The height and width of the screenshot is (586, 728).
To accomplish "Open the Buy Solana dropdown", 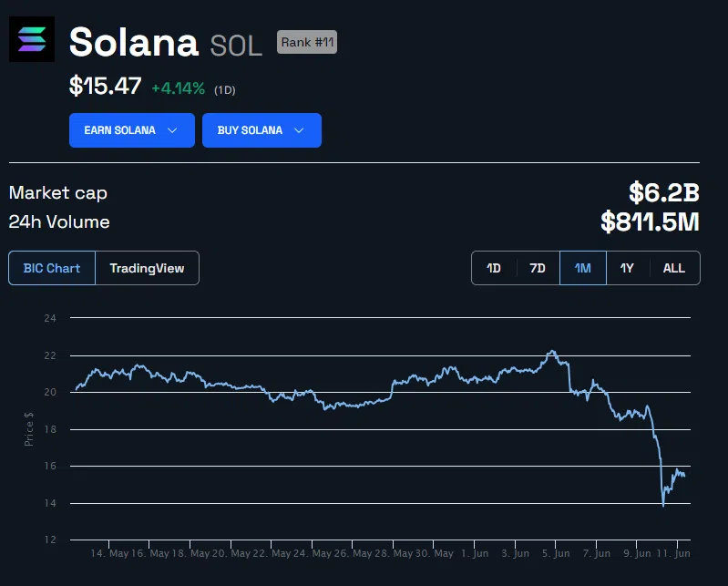I will pos(261,130).
